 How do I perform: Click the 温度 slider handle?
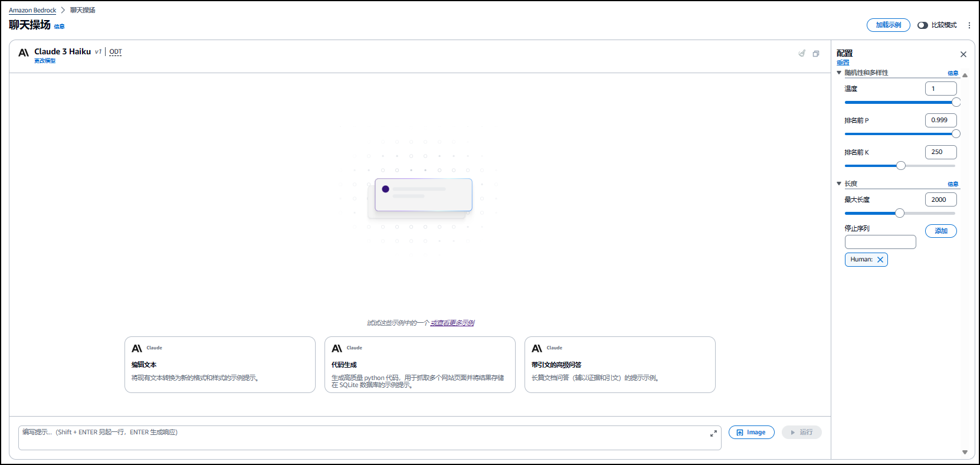(x=956, y=102)
